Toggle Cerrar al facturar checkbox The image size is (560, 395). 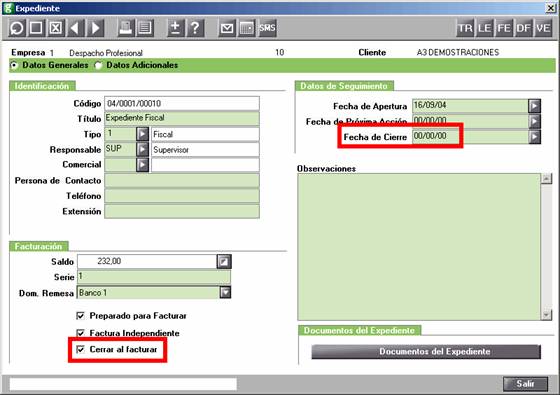tap(80, 349)
